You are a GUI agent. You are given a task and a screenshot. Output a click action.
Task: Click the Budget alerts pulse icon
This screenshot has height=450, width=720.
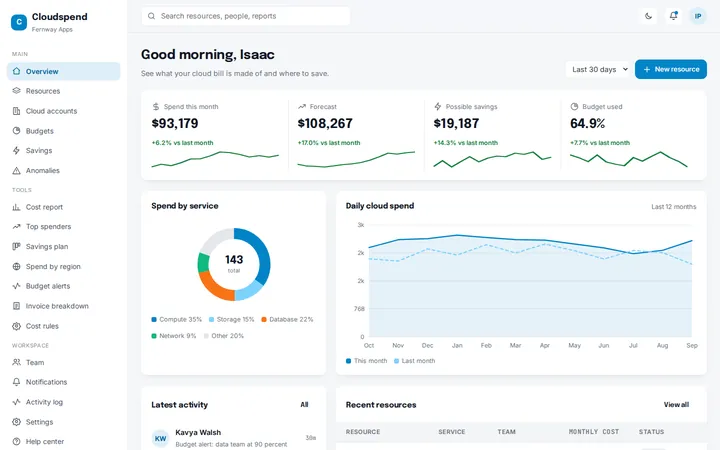17,286
